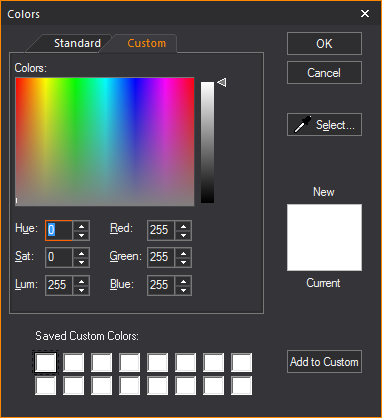382x418 pixels.
Task: Click the Green value field
Action: click(x=161, y=257)
